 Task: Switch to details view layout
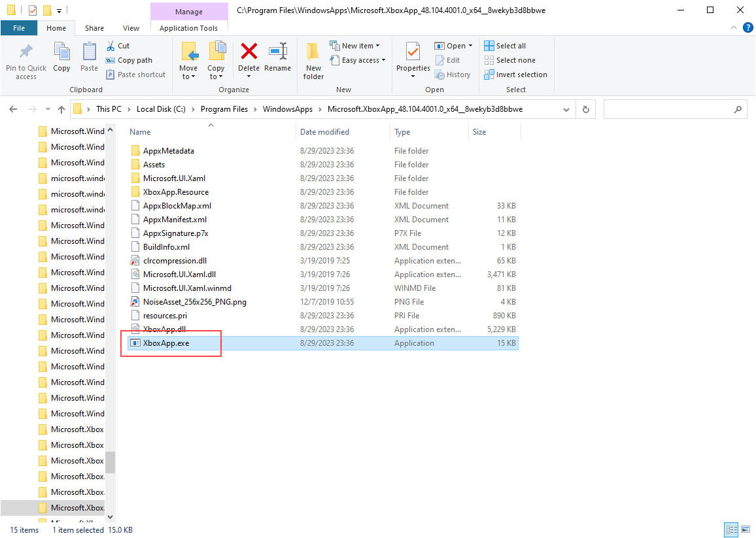pyautogui.click(x=731, y=530)
